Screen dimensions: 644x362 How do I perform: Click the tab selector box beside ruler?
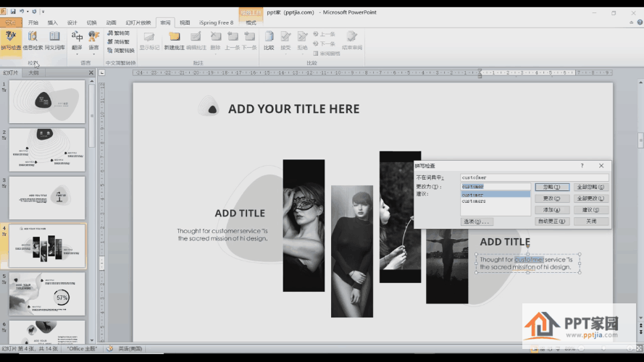point(102,72)
